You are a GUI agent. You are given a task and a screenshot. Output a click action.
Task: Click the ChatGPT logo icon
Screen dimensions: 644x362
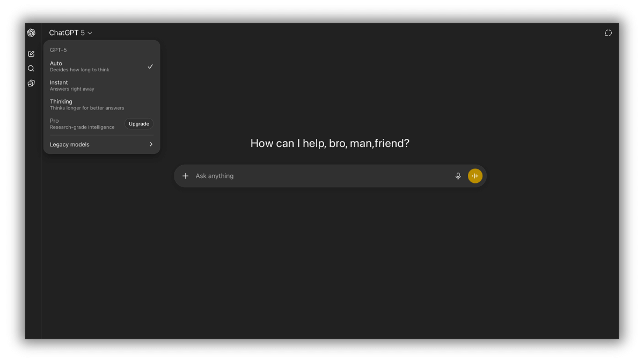pos(31,33)
